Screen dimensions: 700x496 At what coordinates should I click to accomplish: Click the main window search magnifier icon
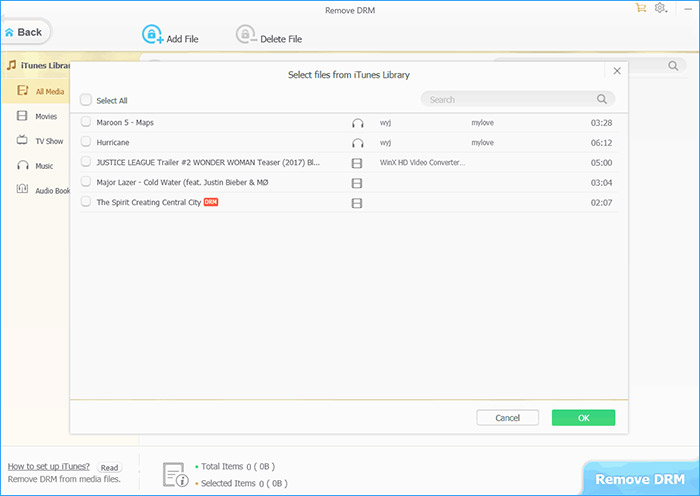click(673, 66)
